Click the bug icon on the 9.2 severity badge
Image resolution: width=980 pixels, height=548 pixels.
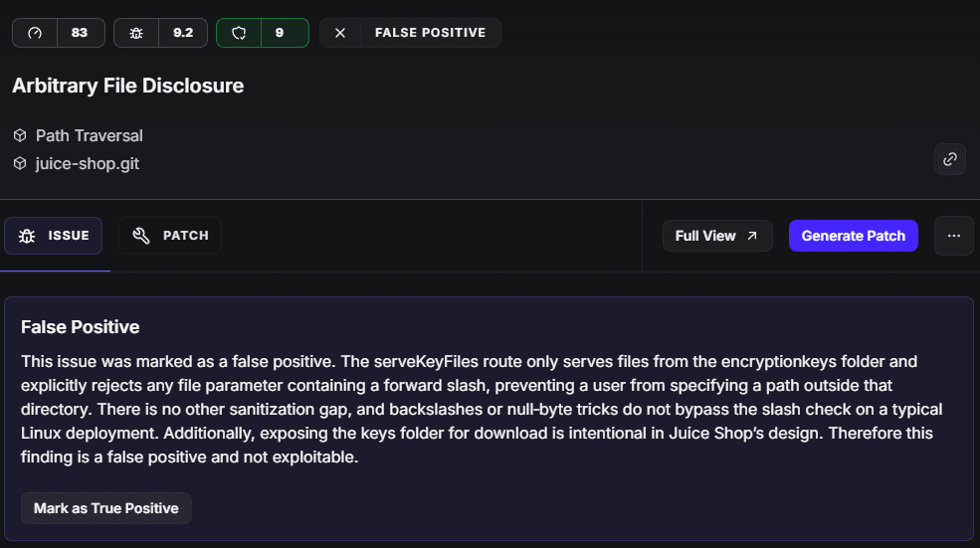pos(136,33)
